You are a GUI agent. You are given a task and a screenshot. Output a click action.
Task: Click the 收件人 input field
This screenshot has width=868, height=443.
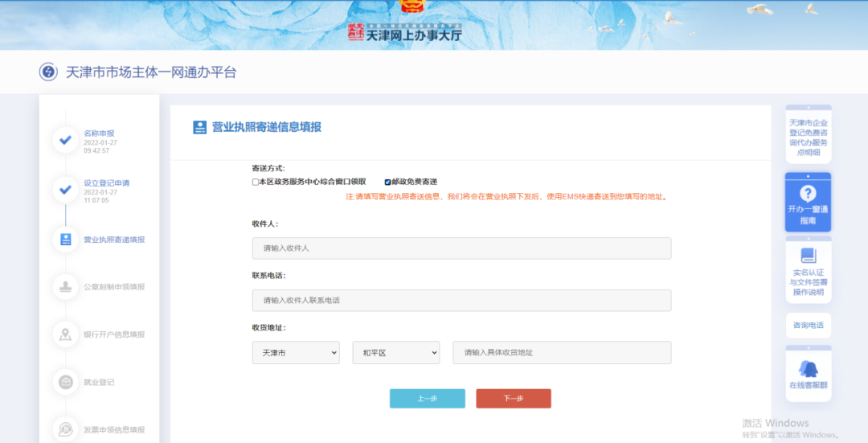coord(461,248)
